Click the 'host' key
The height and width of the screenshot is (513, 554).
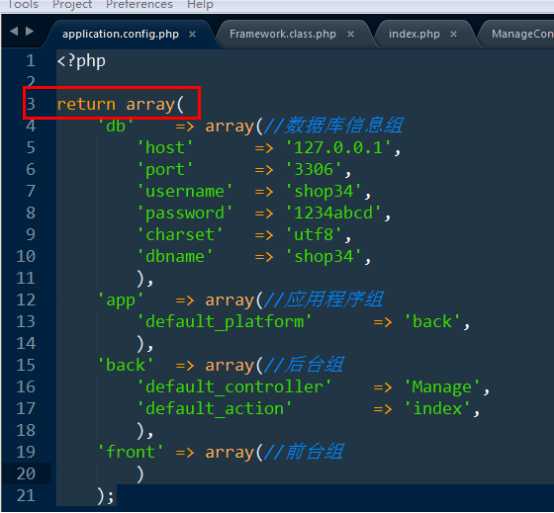coord(165,148)
